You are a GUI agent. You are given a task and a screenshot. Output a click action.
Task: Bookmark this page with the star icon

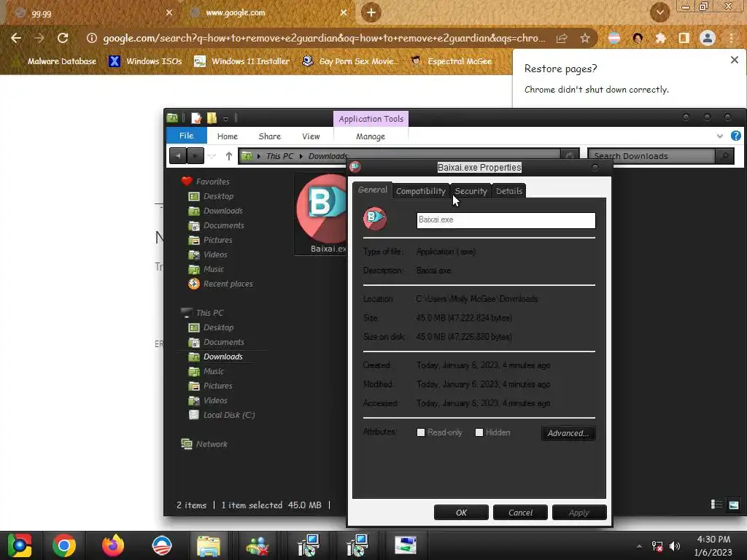coord(585,38)
